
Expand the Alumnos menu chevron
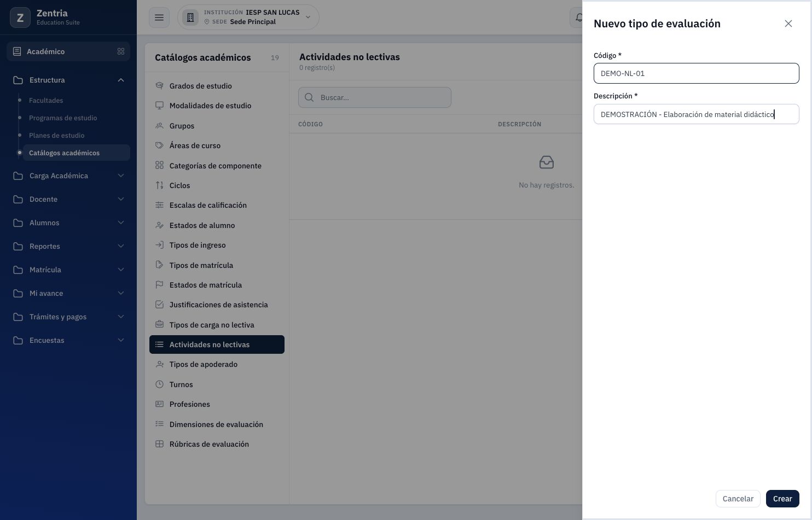pyautogui.click(x=121, y=223)
